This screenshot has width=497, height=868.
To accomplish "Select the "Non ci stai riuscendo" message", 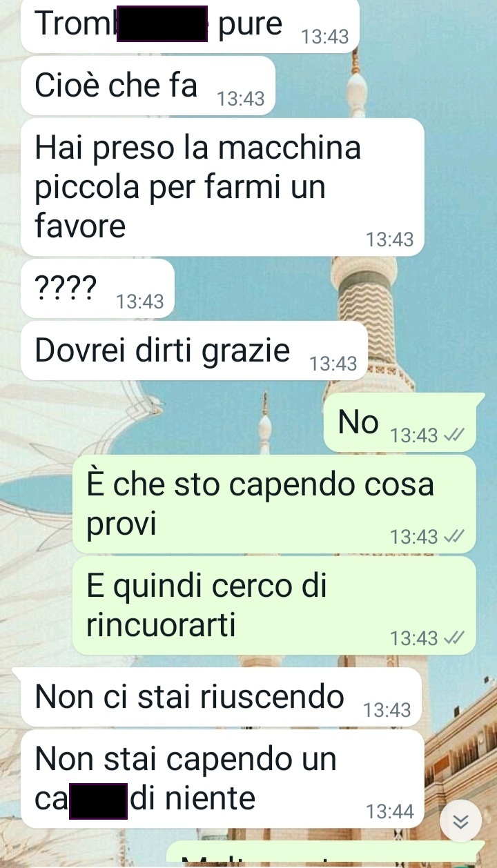I will tap(222, 697).
